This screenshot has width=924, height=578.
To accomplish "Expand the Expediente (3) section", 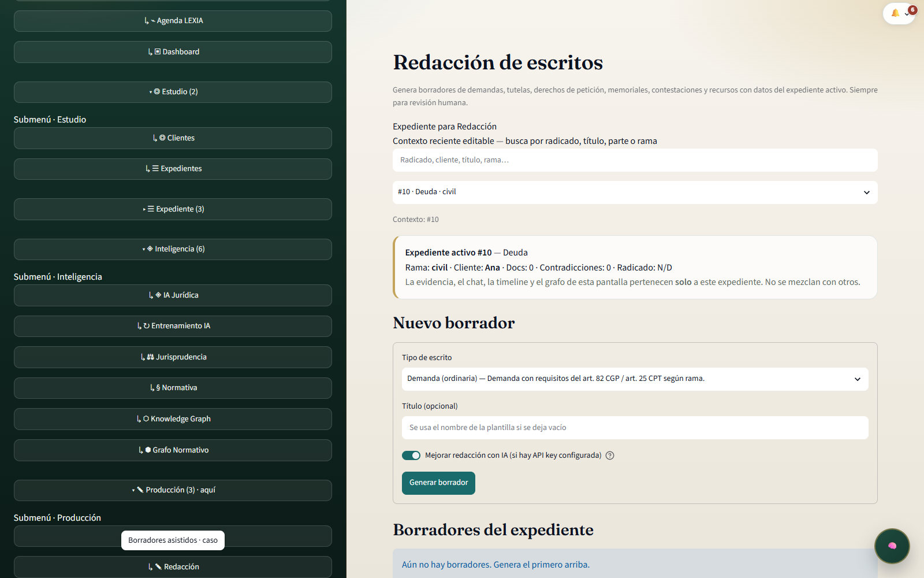I will point(173,209).
